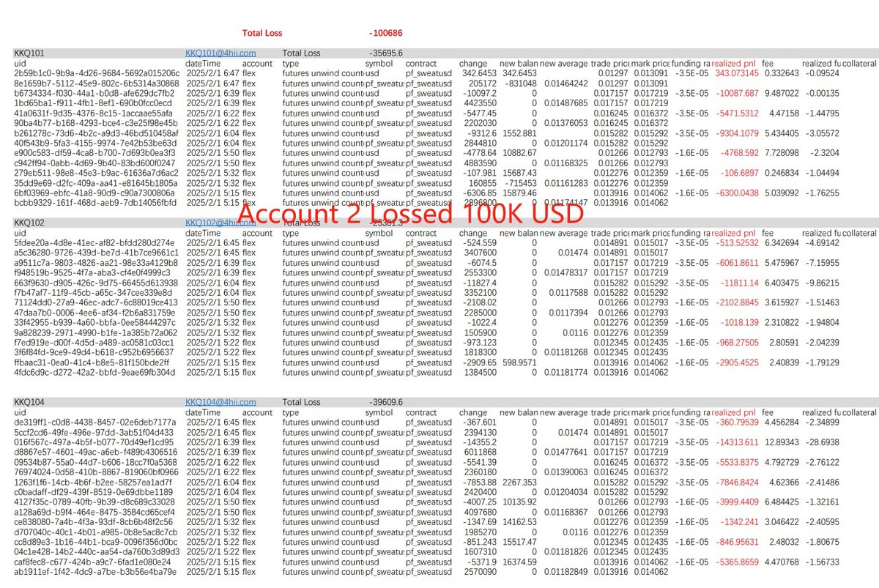Click the Account 2 Lossed 100K USD text
This screenshot has height=588, width=879.
(412, 215)
